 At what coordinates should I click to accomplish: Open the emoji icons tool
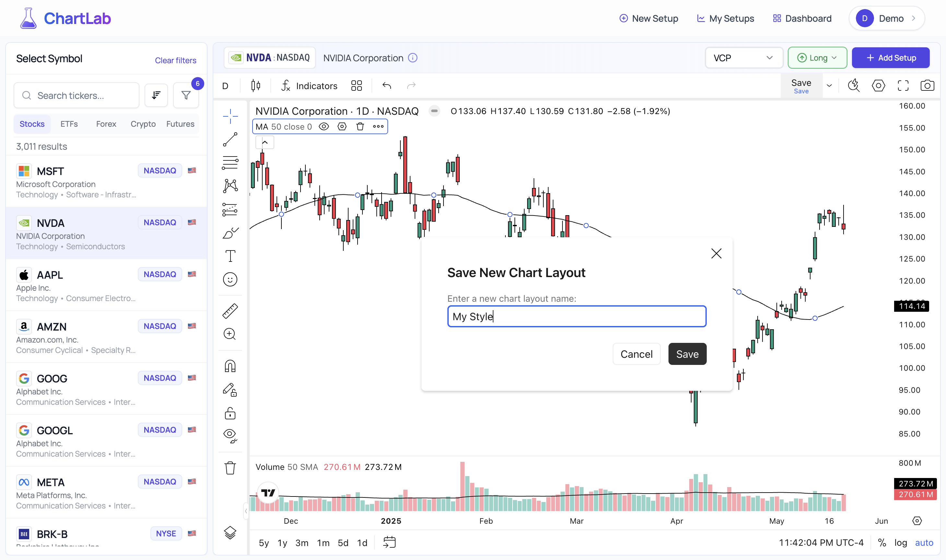tap(230, 280)
